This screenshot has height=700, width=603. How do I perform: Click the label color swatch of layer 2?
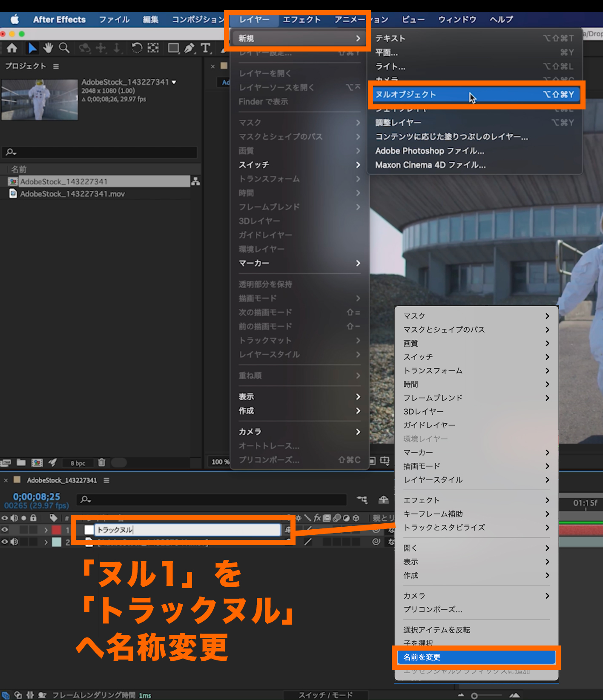57,542
